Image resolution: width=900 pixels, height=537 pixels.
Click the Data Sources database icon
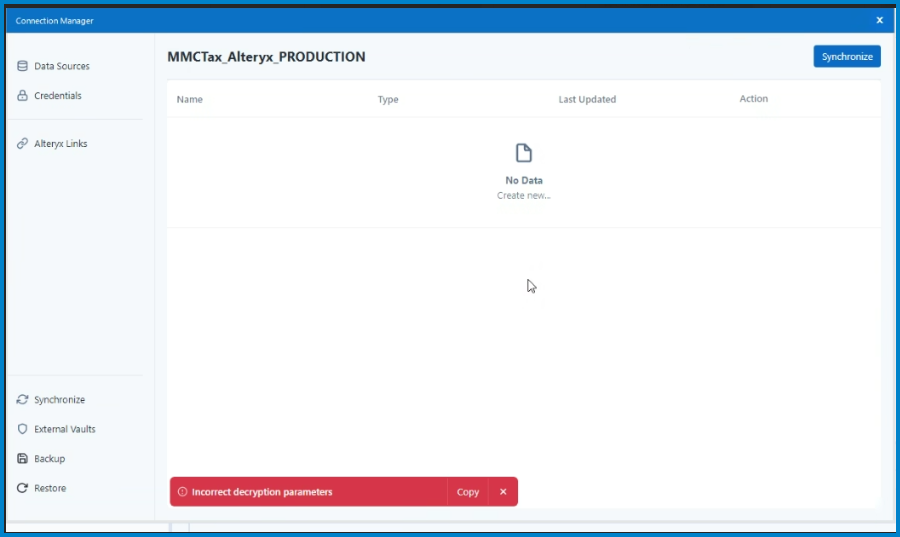pos(22,66)
